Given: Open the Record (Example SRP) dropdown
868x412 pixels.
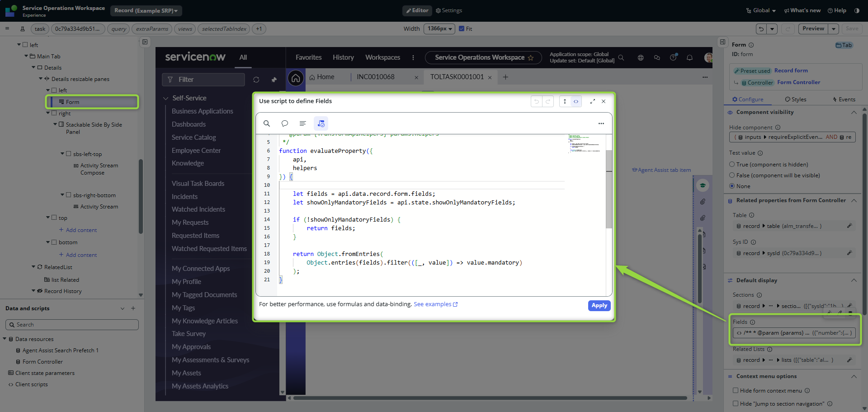Looking at the screenshot, I should click(x=146, y=10).
